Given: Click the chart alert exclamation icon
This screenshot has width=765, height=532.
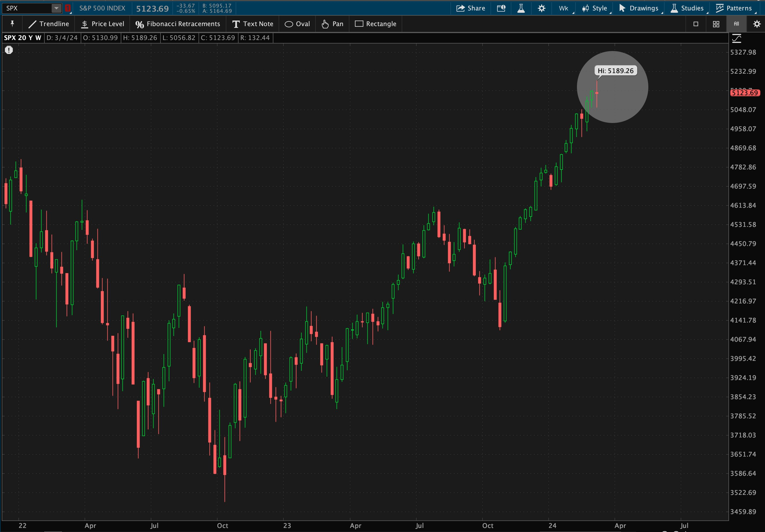Looking at the screenshot, I should 9,50.
